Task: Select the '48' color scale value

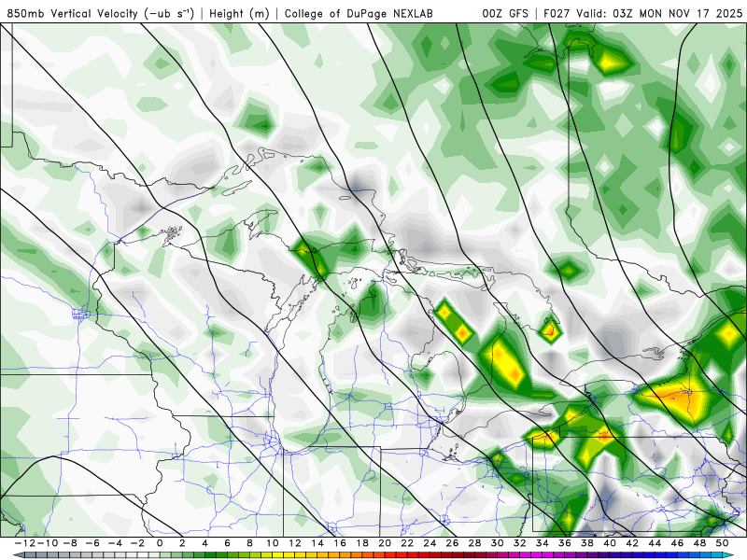Action: (699, 543)
